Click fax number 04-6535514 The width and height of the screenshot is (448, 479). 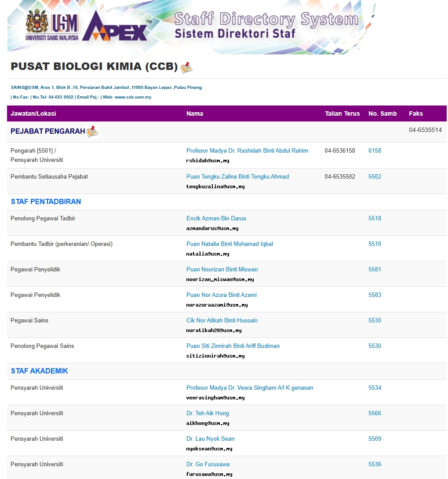click(426, 130)
